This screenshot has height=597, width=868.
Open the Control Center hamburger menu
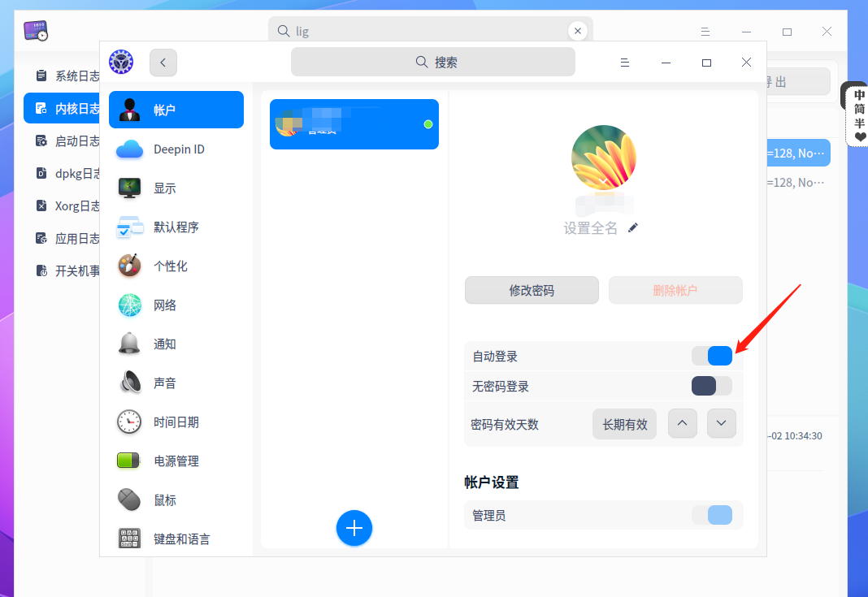[624, 63]
